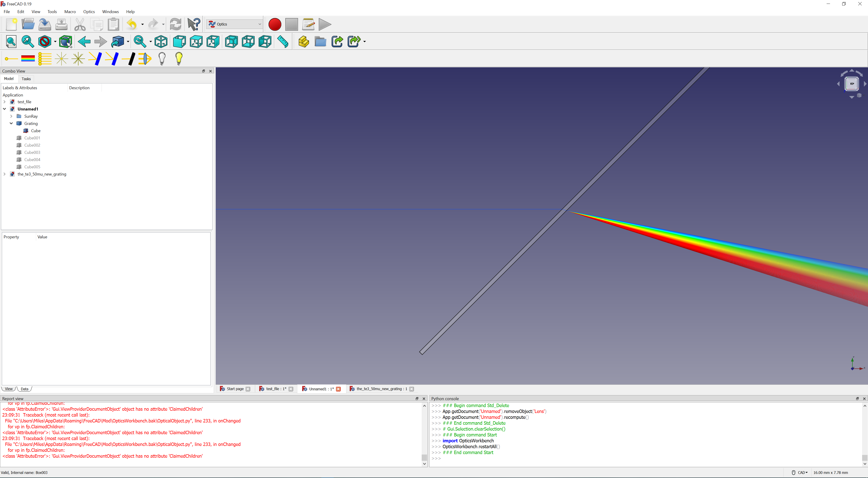Click the white light bulb off icon
Image resolution: width=868 pixels, height=478 pixels.
(162, 59)
